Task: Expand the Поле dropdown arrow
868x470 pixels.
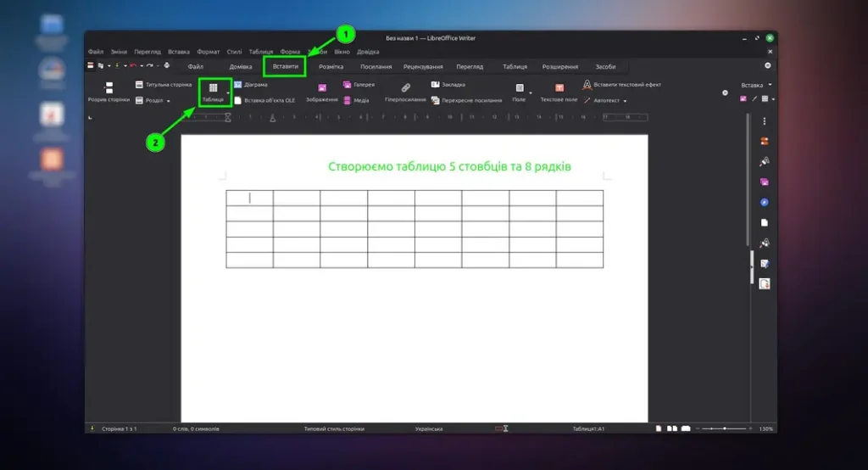Action: [x=531, y=93]
